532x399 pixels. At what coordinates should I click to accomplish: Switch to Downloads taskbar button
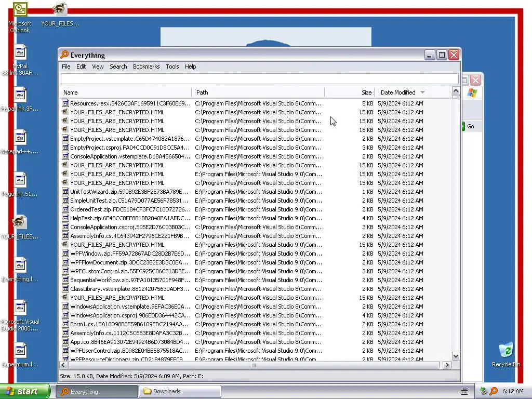coord(180,392)
